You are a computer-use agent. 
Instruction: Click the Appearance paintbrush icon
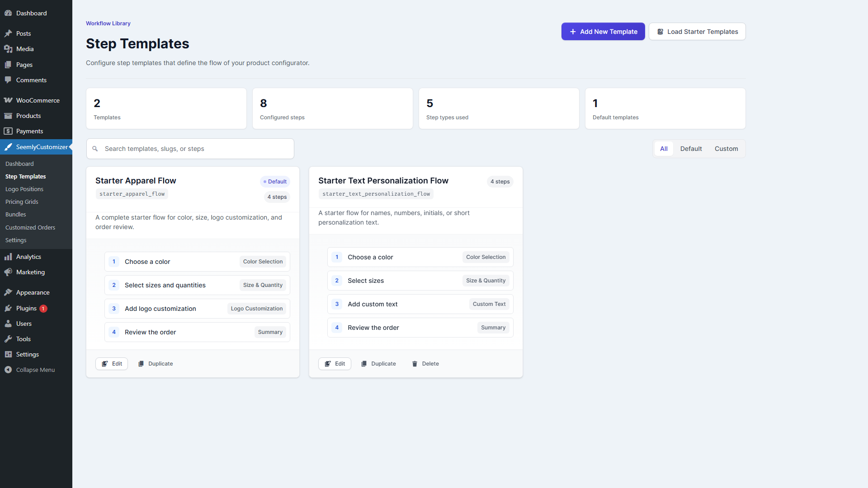[8, 292]
